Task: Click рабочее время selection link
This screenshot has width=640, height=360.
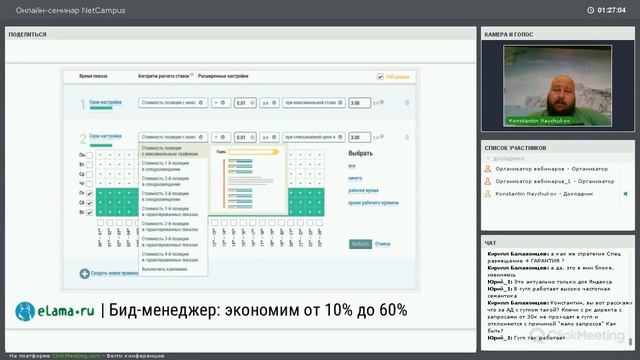Action: click(363, 190)
